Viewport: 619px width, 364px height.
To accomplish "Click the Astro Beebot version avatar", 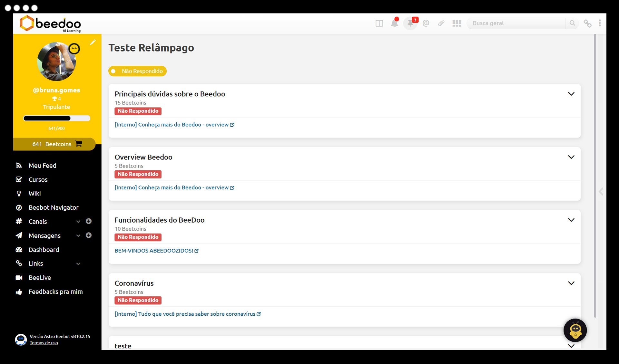I will pyautogui.click(x=21, y=340).
